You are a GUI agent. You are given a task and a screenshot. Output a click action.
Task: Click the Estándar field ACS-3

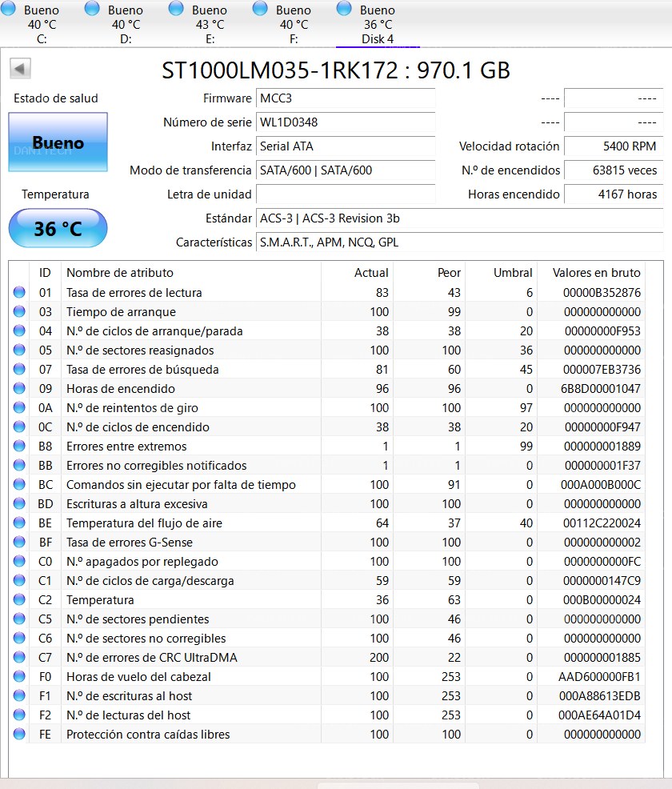click(x=460, y=218)
